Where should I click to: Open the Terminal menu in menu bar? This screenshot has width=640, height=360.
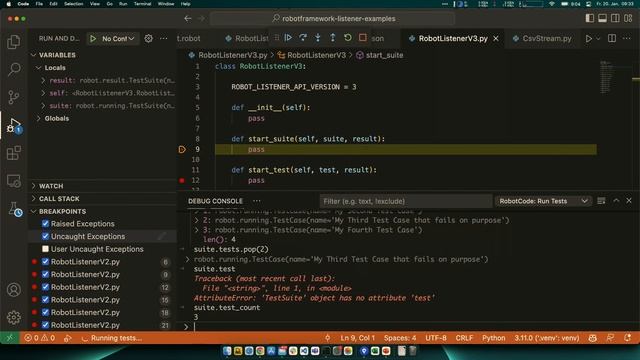142,4
